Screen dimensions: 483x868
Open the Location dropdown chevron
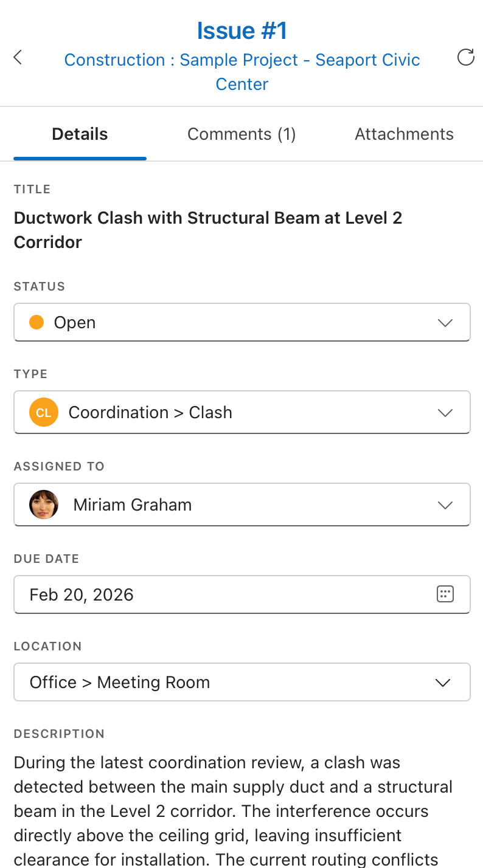[443, 683]
